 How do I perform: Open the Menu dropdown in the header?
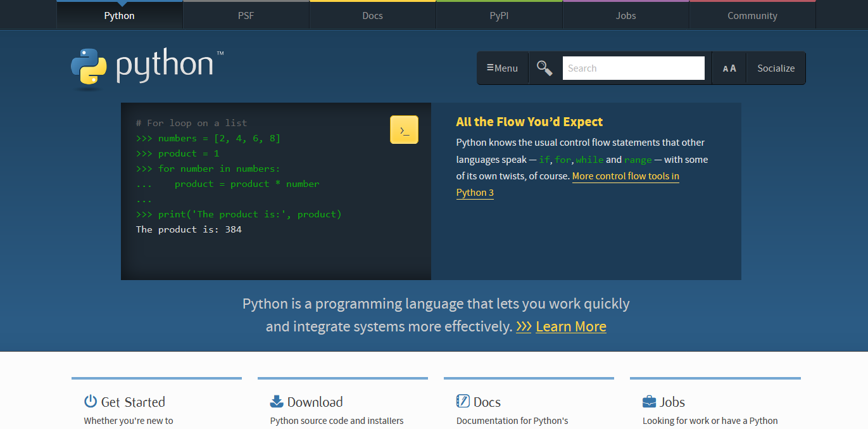(x=503, y=67)
